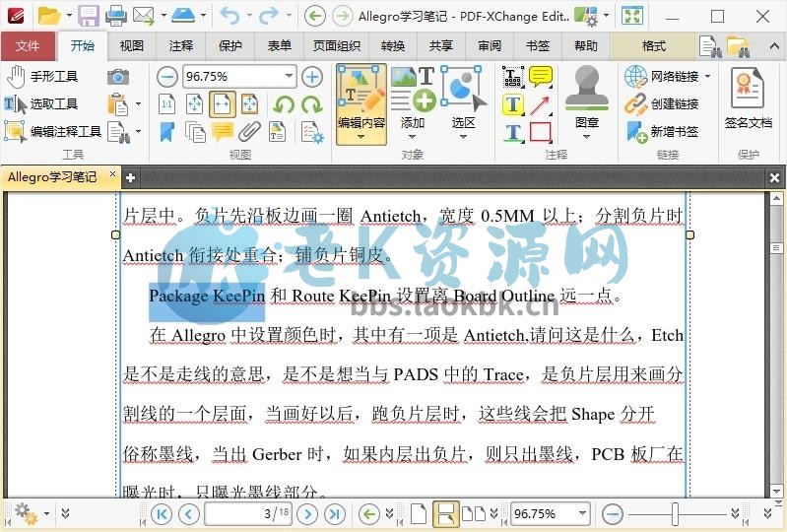Screen dimensions: 787x532
Task: Select the Hand tool (手形工具)
Action: 42,77
